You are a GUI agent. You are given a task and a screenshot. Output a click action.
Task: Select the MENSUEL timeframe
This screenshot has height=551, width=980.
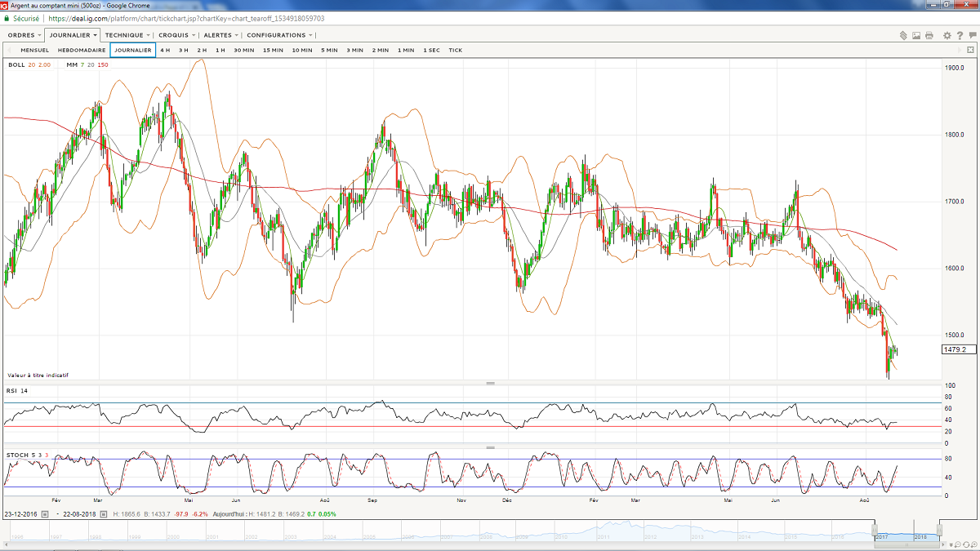point(36,50)
